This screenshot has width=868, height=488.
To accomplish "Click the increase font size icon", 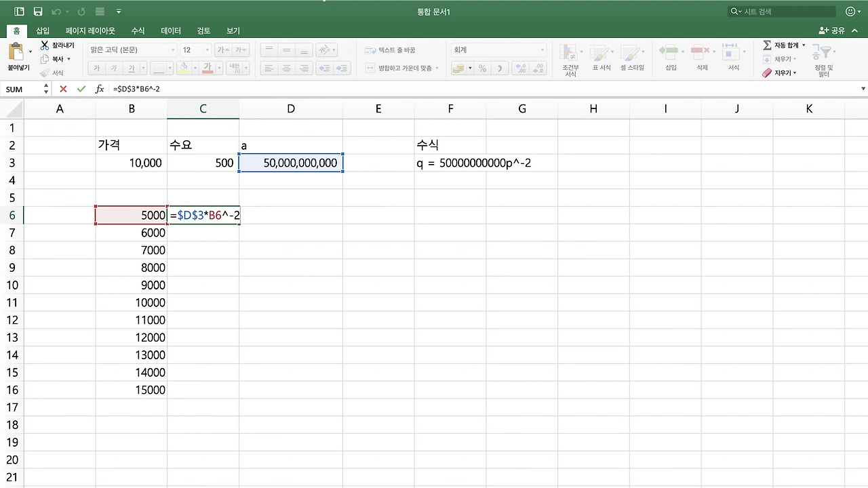I will pos(223,50).
